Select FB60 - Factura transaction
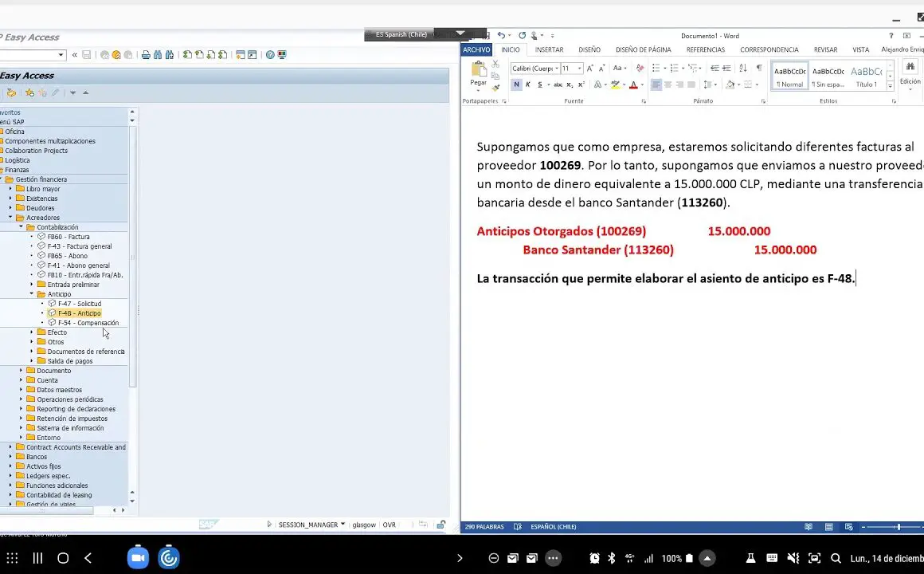The image size is (924, 574). pos(69,237)
